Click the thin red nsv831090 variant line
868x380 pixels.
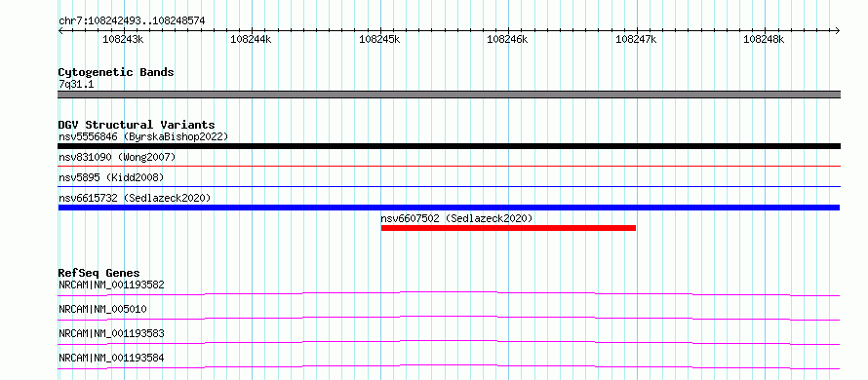point(449,166)
